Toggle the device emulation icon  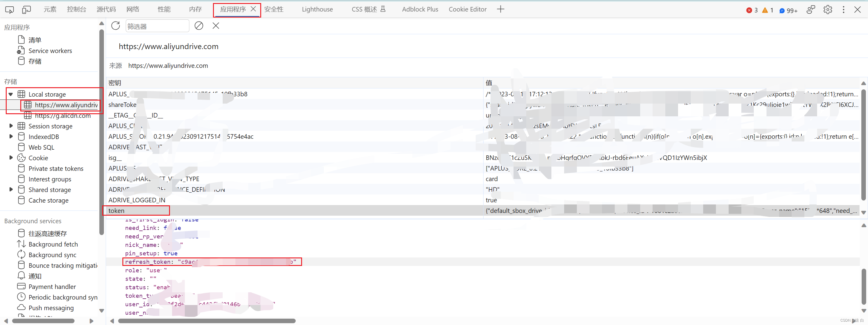[26, 9]
